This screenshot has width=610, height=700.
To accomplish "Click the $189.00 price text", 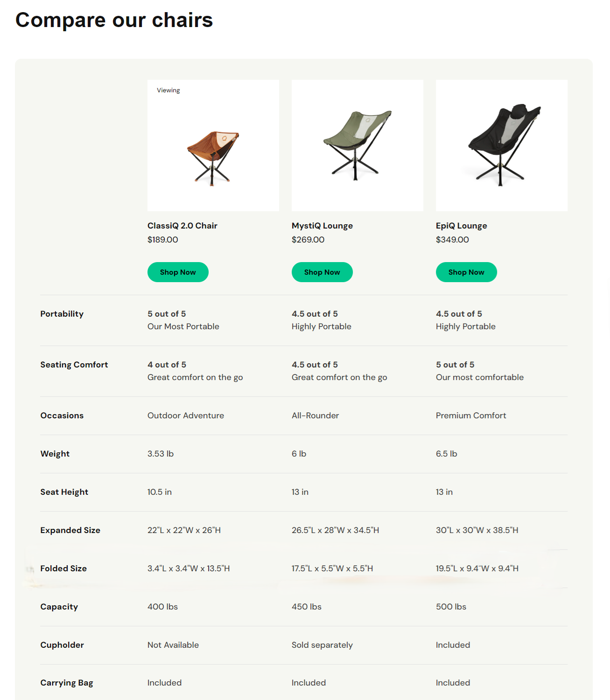I will [162, 240].
